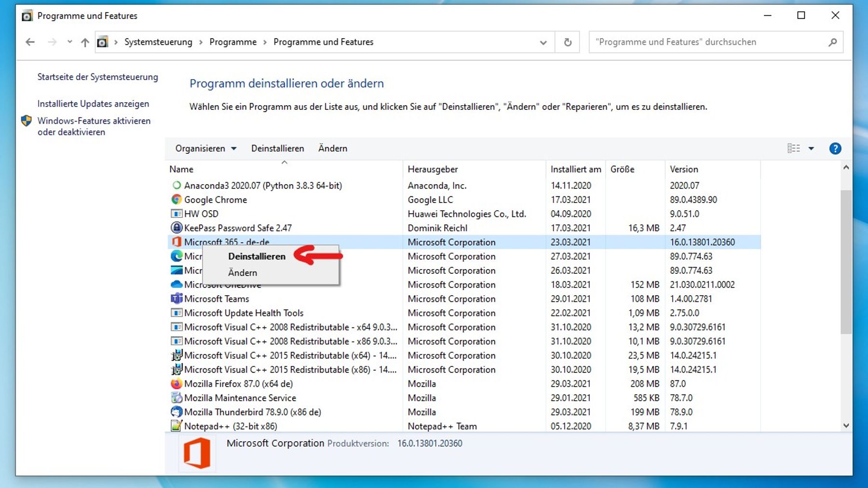Sort by Name column header
The width and height of the screenshot is (868, 488).
285,169
